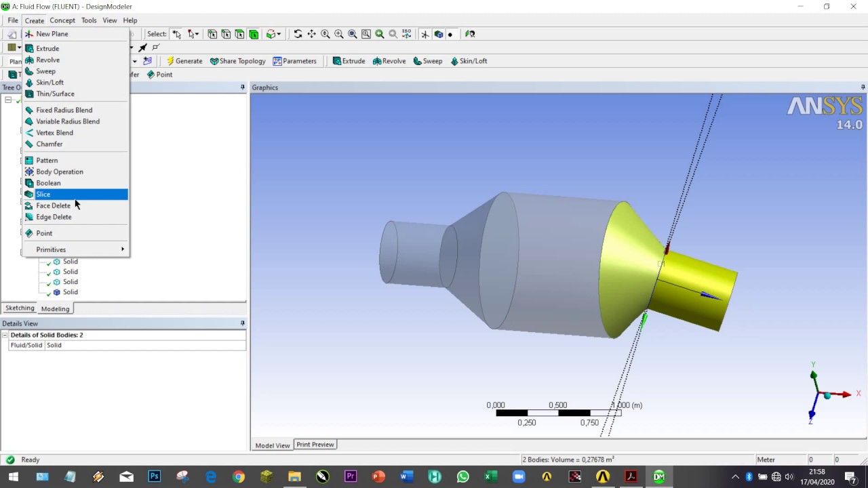Image resolution: width=868 pixels, height=488 pixels.
Task: Choose Vertex Blend menu entry
Action: (76, 133)
